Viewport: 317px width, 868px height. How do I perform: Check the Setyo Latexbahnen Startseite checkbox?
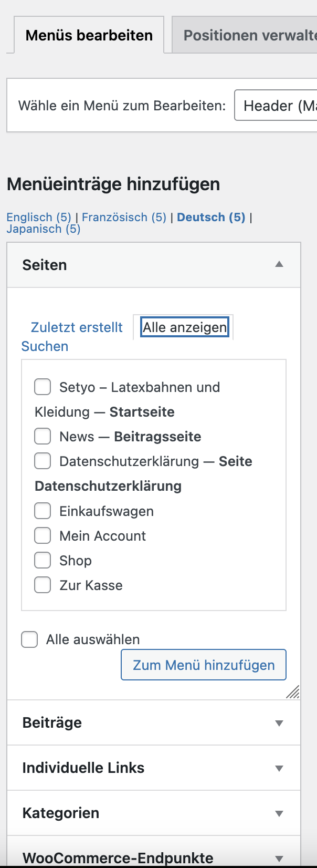point(43,387)
